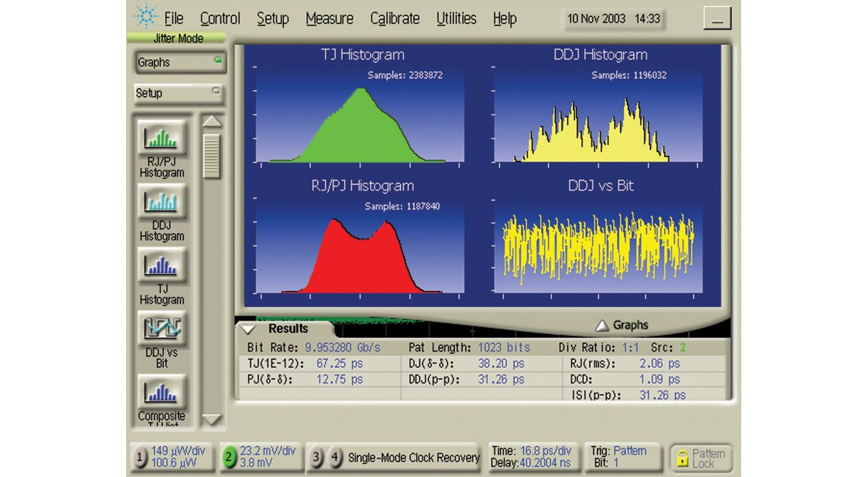Click the Pattern Lock padlock icon
868x477 pixels.
[x=682, y=459]
